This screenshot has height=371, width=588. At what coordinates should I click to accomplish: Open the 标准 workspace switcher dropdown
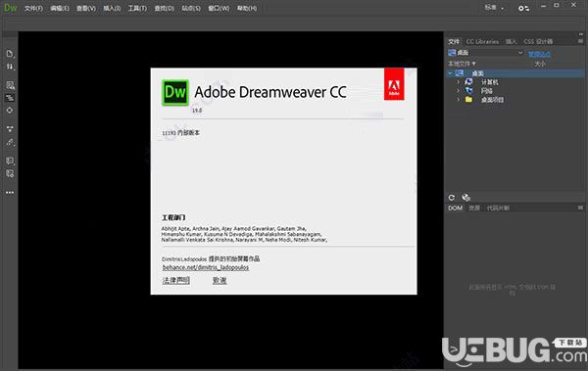[494, 8]
